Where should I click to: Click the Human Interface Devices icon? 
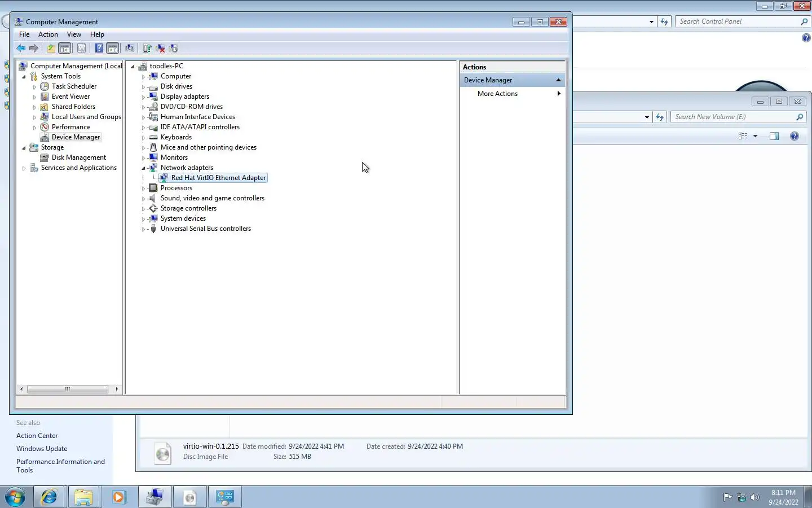tap(153, 117)
